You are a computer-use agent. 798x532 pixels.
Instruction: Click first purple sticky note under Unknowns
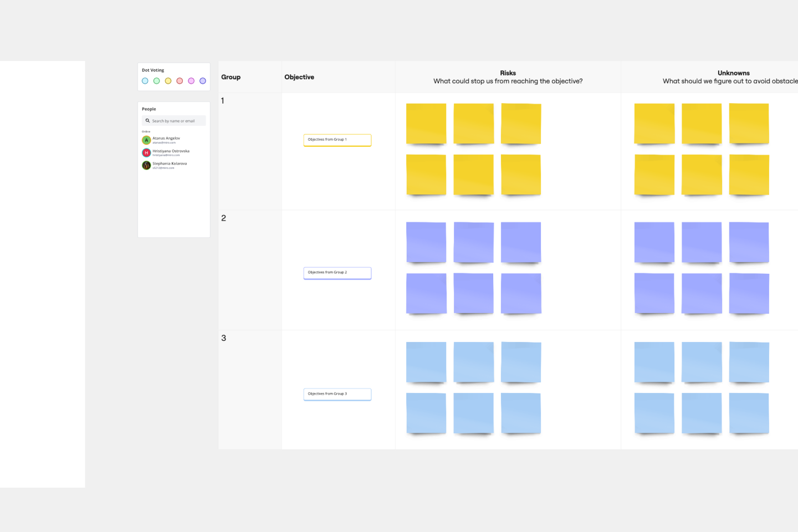(654, 242)
